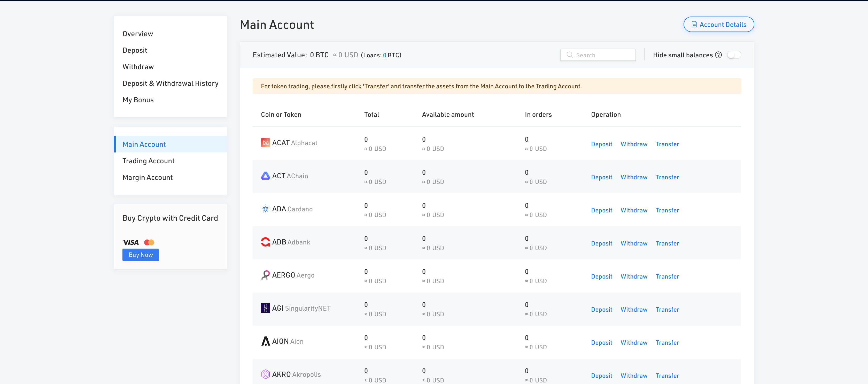Open the Trading Account section
The width and height of the screenshot is (868, 384).
coord(148,161)
